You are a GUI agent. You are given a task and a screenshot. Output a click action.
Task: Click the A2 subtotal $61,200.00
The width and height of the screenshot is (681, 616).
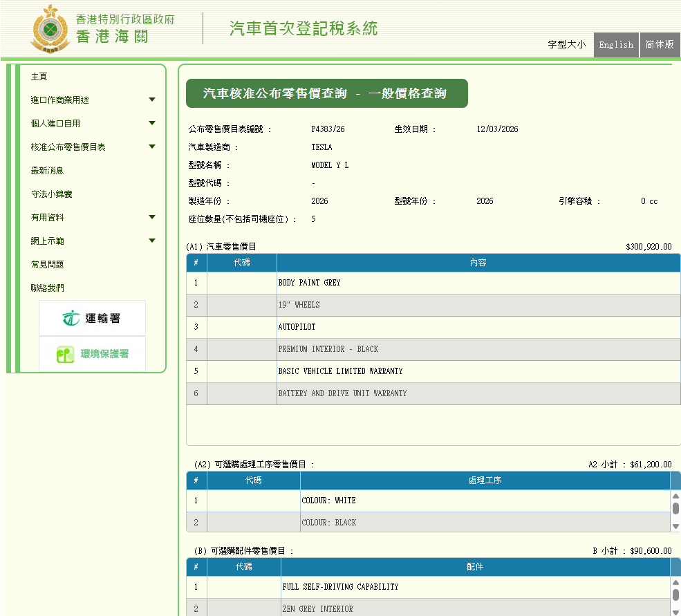pos(651,465)
